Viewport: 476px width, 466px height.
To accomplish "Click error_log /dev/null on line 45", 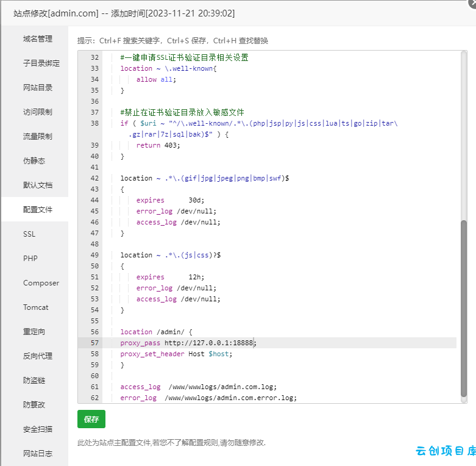I will point(176,211).
